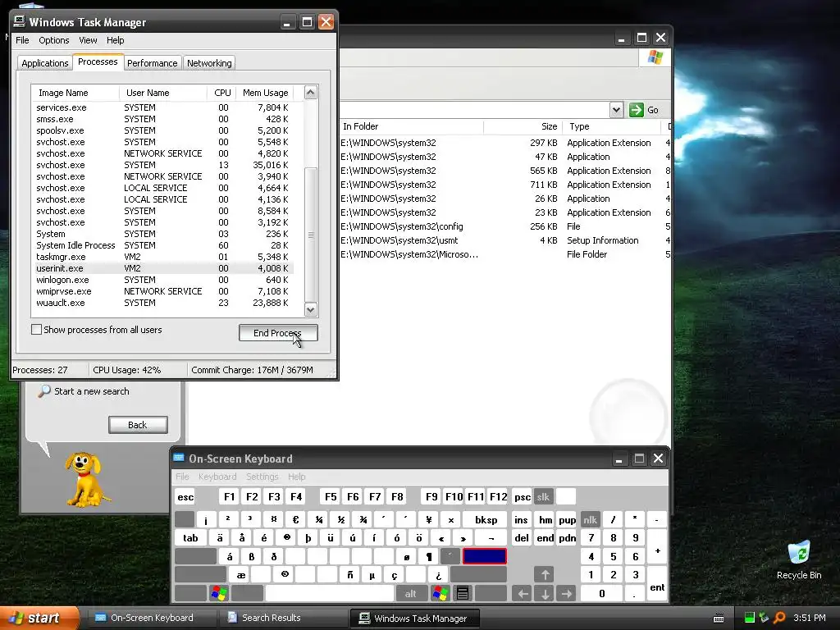Toggle the alt key on On-Screen Keyboard
840x630 pixels.
point(410,593)
